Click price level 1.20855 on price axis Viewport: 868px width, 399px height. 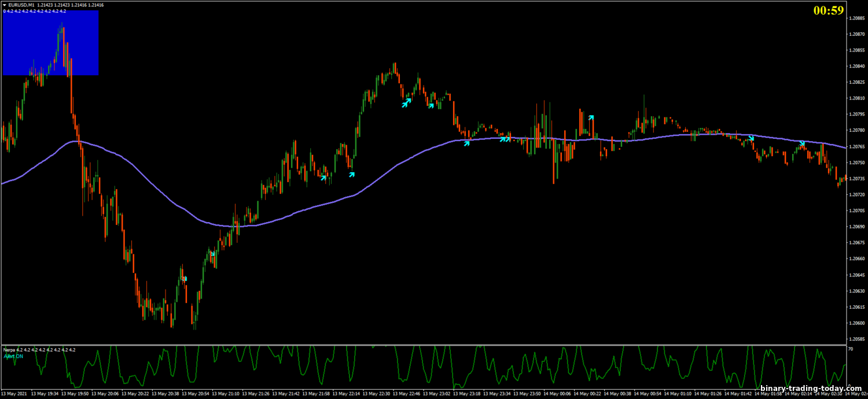[856, 50]
